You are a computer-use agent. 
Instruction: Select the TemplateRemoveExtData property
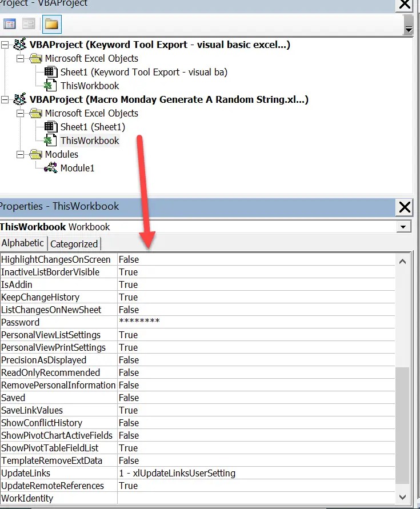click(51, 460)
